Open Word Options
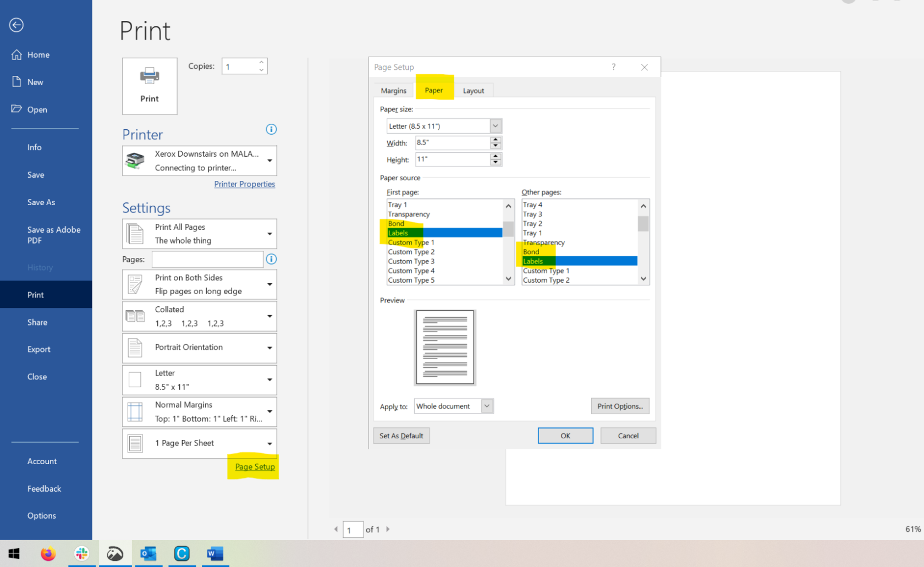Image resolution: width=924 pixels, height=567 pixels. click(42, 516)
